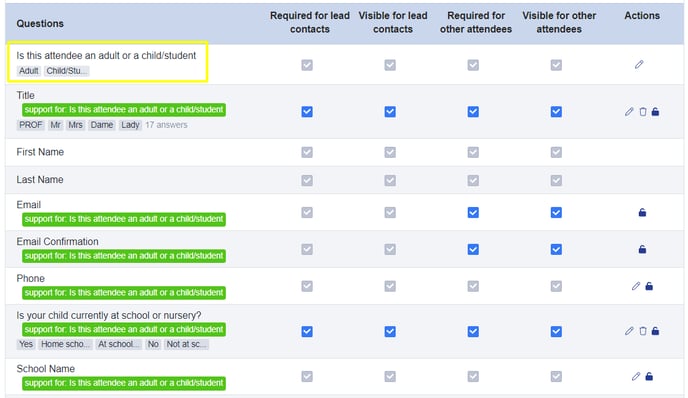This screenshot has width=688, height=398.
Task: Uncheck Email Confirmation required for other attendees
Action: click(x=473, y=250)
